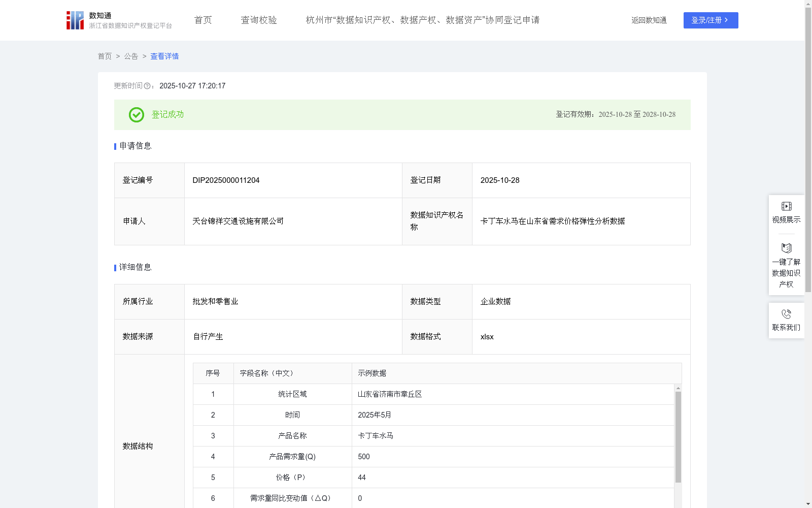This screenshot has width=812, height=508.
Task: Click the table scrollbar up arrow
Action: pyautogui.click(x=678, y=388)
